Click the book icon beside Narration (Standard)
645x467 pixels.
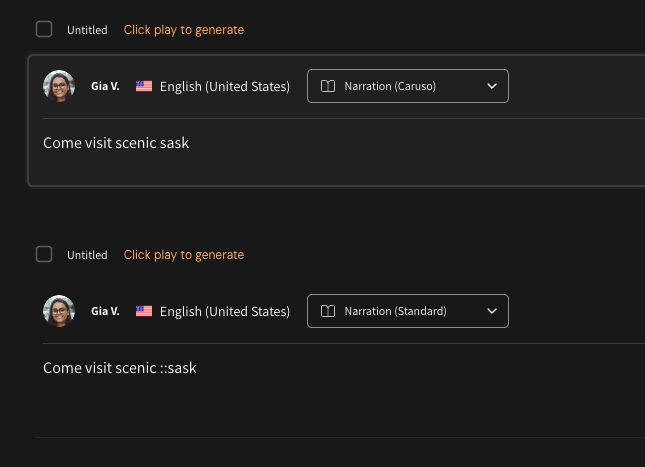point(327,311)
